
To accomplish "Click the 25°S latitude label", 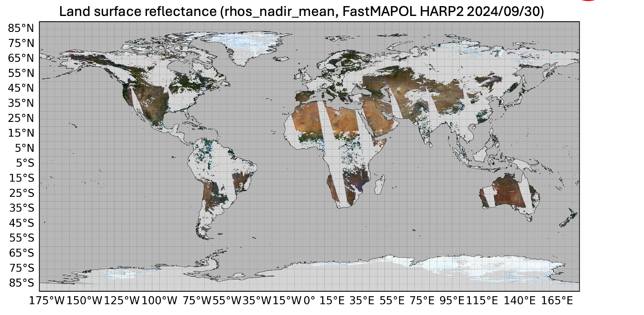I will pos(22,193).
